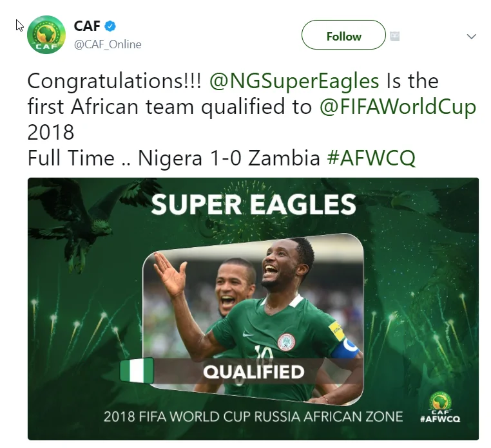
Task: Open the tweet options chevron menu
Action: pyautogui.click(x=472, y=36)
